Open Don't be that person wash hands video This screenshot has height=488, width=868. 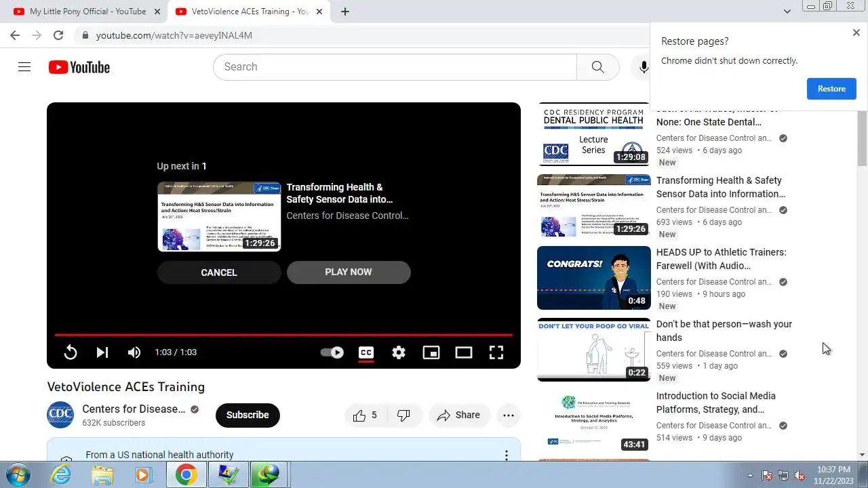coord(724,331)
